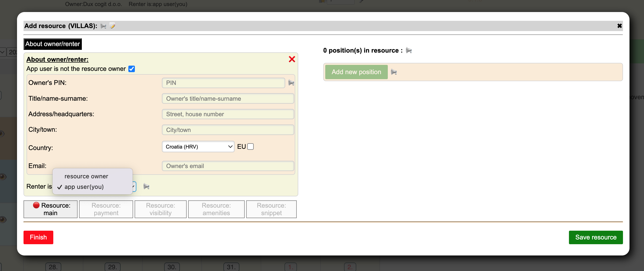Click megaphone icon beside Owner's PIN field

[x=291, y=83]
